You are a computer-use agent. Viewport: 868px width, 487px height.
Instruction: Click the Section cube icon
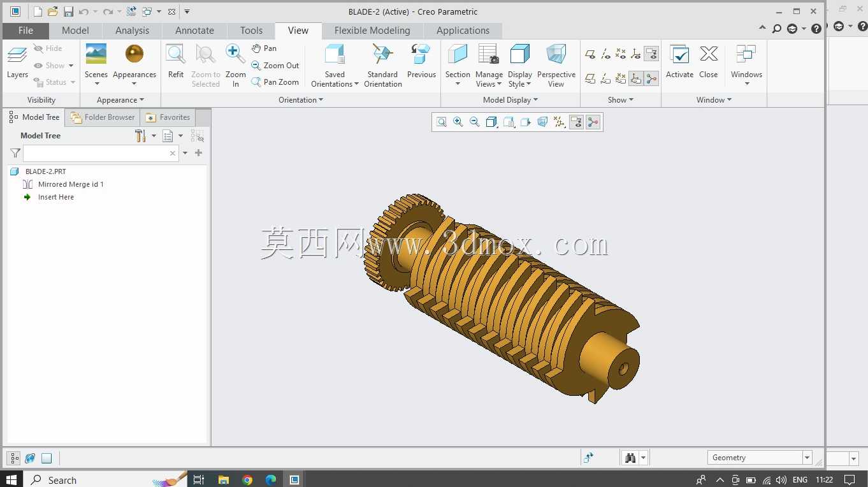[x=458, y=54]
